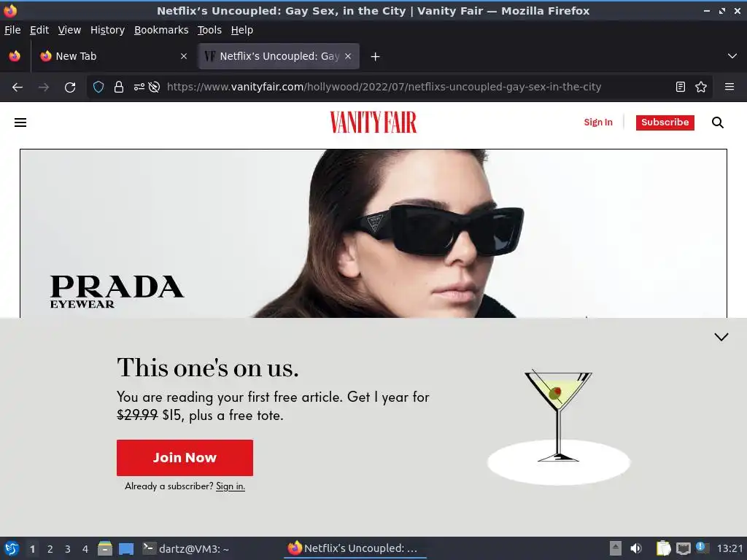This screenshot has height=560, width=747.
Task: Click the Firefox icon in the title bar
Action: pyautogui.click(x=10, y=10)
